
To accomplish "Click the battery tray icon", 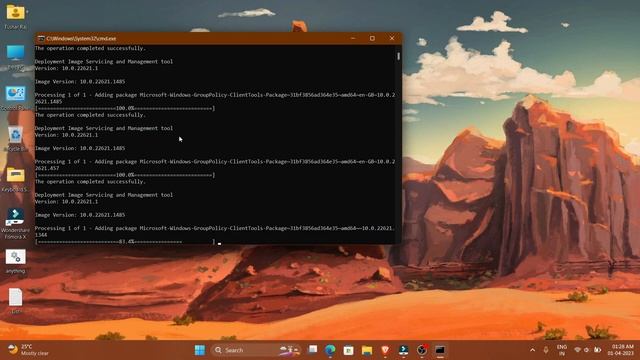I will (x=598, y=350).
